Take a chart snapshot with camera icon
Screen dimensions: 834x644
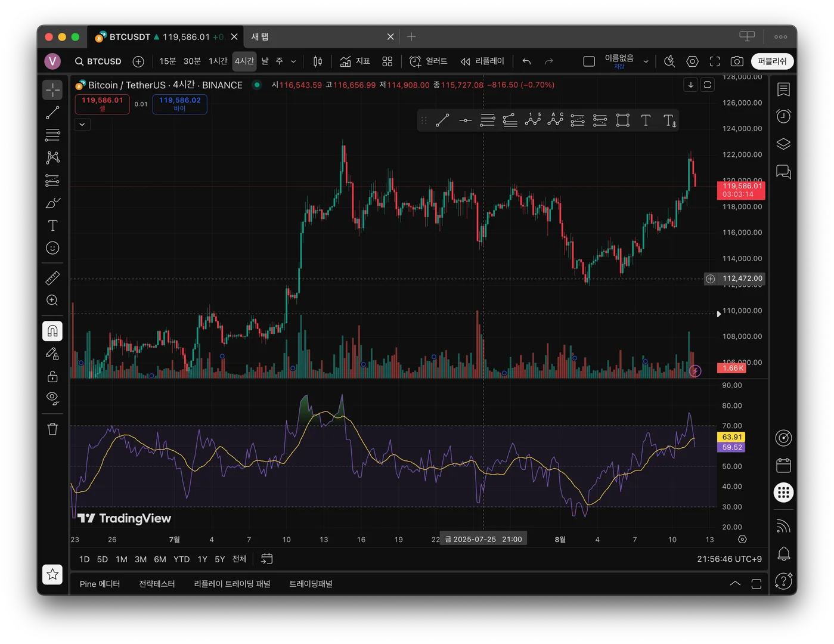(737, 61)
